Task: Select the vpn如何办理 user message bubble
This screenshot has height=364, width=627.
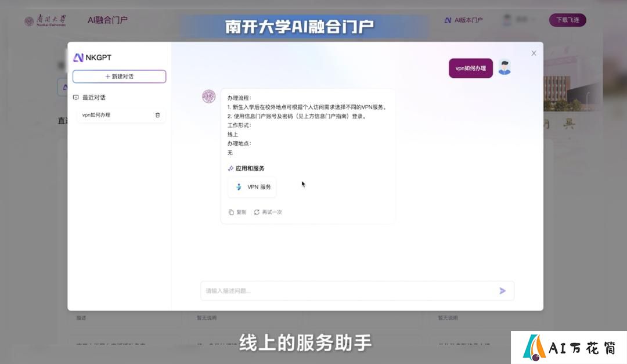Action: (x=471, y=68)
